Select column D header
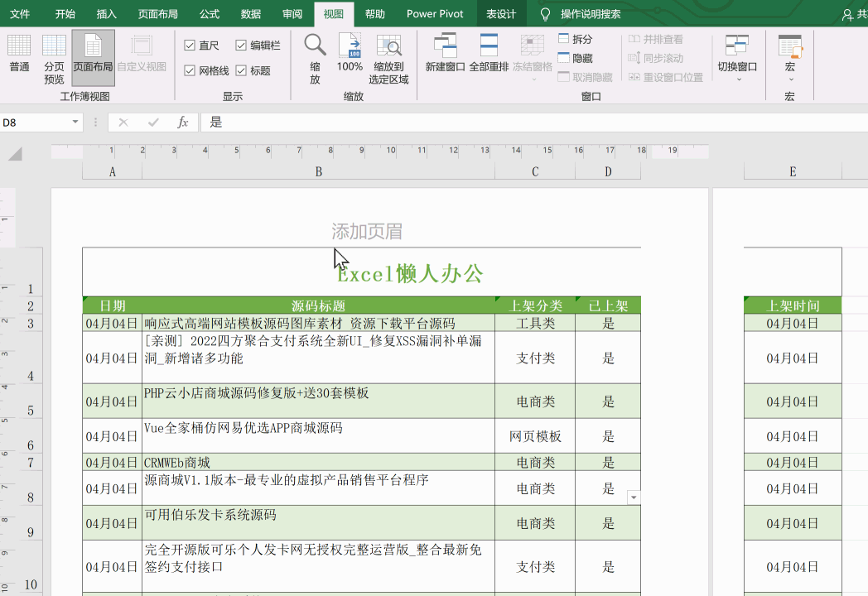 [608, 171]
